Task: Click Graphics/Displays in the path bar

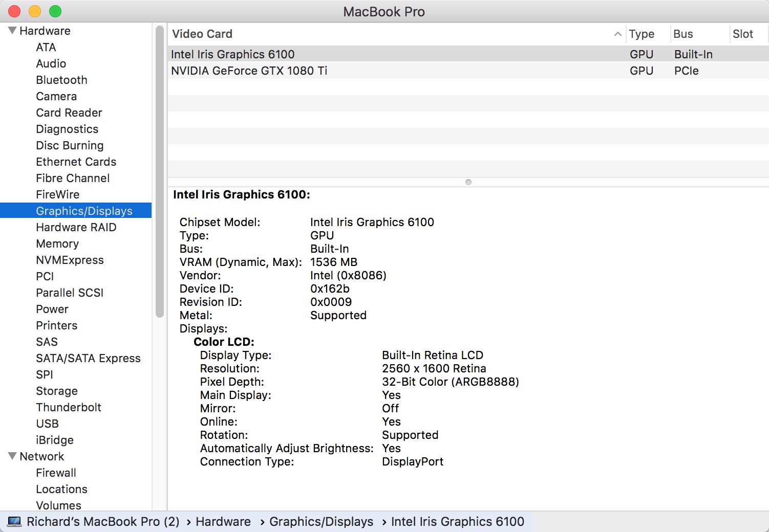Action: (321, 522)
